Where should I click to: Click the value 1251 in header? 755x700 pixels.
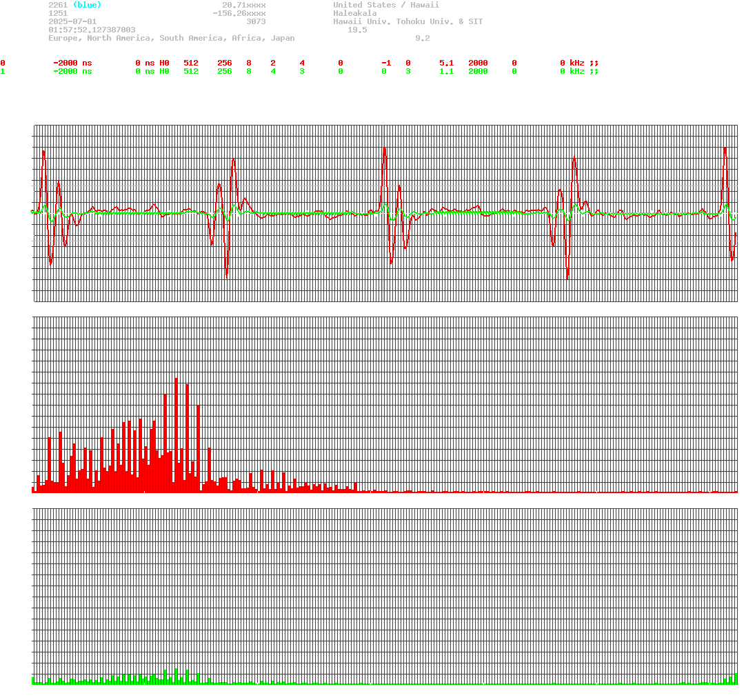[x=58, y=14]
